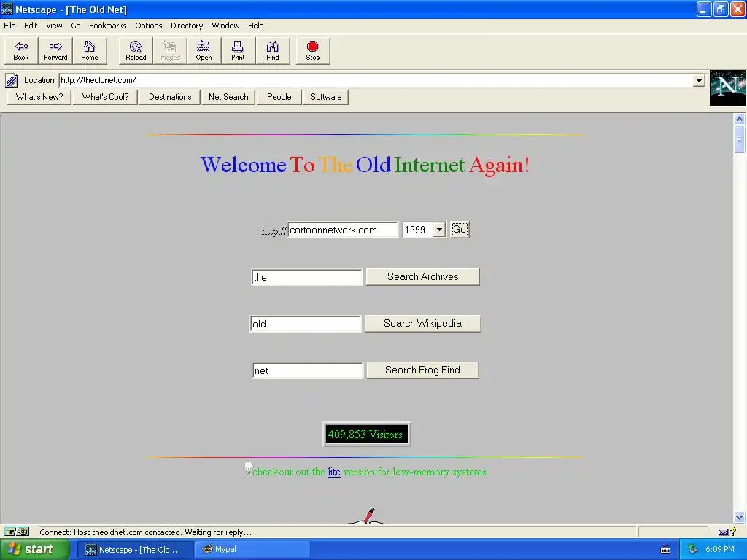747x560 pixels.
Task: Open the Windows Start menu
Action: (x=35, y=550)
